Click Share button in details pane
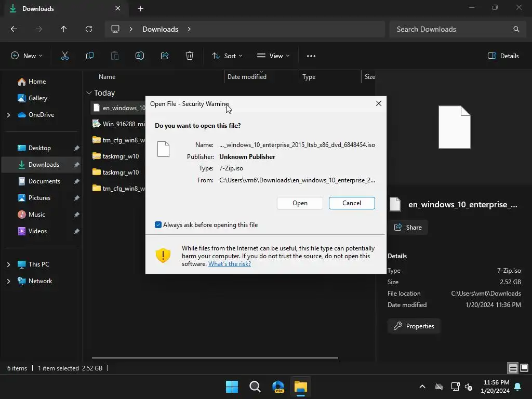Viewport: 532px width, 399px height. pyautogui.click(x=408, y=228)
